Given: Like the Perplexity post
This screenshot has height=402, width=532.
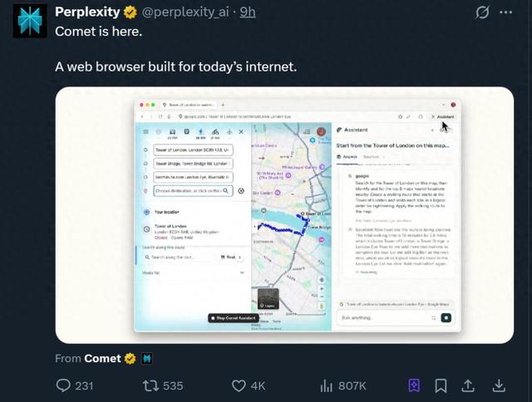Looking at the screenshot, I should pos(239,385).
